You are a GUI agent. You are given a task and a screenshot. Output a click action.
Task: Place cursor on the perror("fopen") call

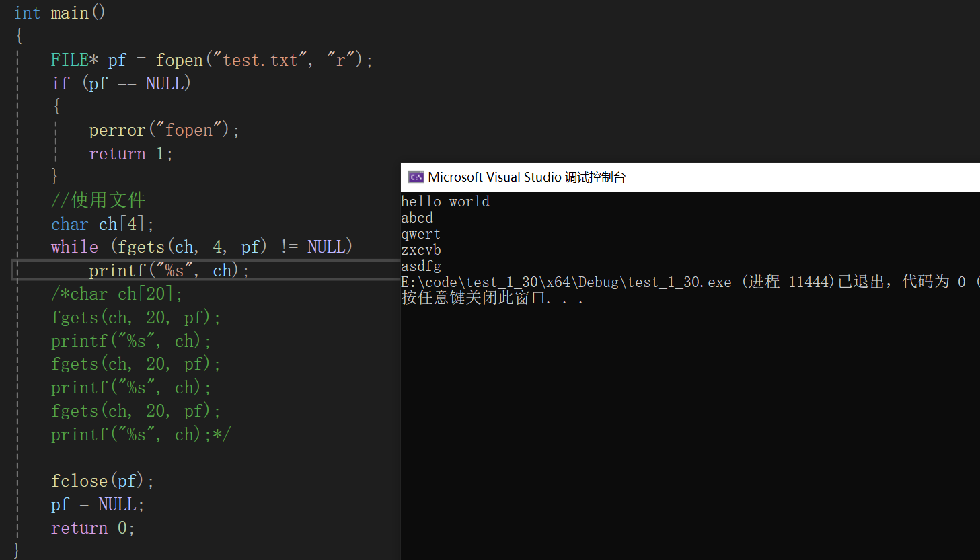163,130
